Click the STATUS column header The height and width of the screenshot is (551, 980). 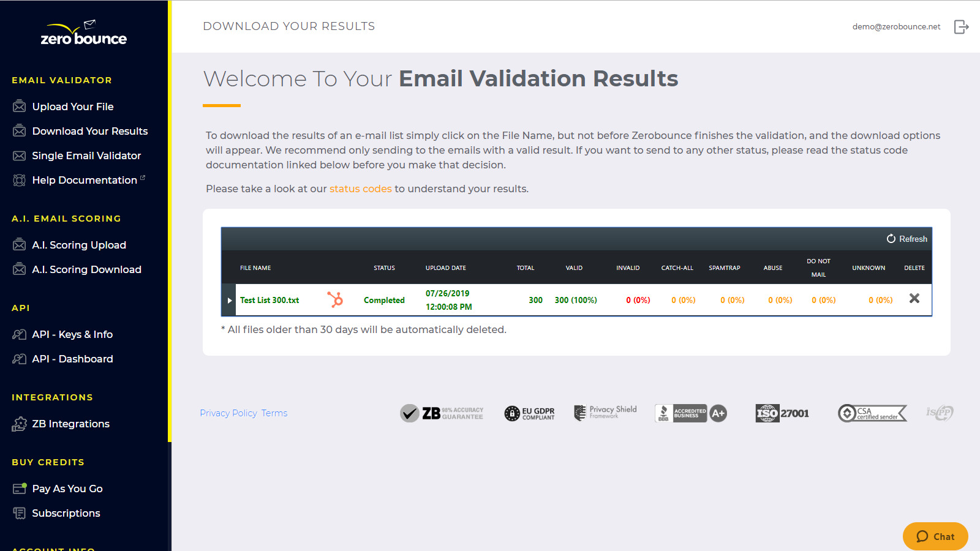coord(384,268)
